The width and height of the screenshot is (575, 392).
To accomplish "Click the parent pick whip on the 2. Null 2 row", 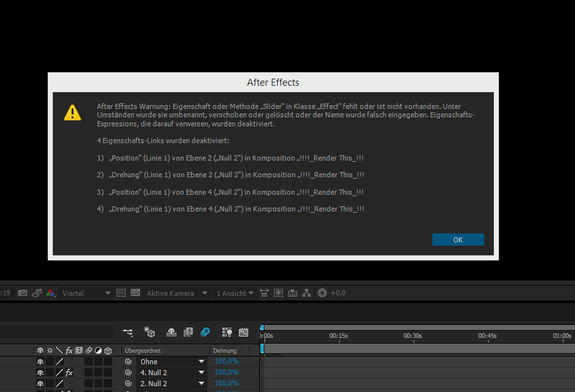I will 128,383.
